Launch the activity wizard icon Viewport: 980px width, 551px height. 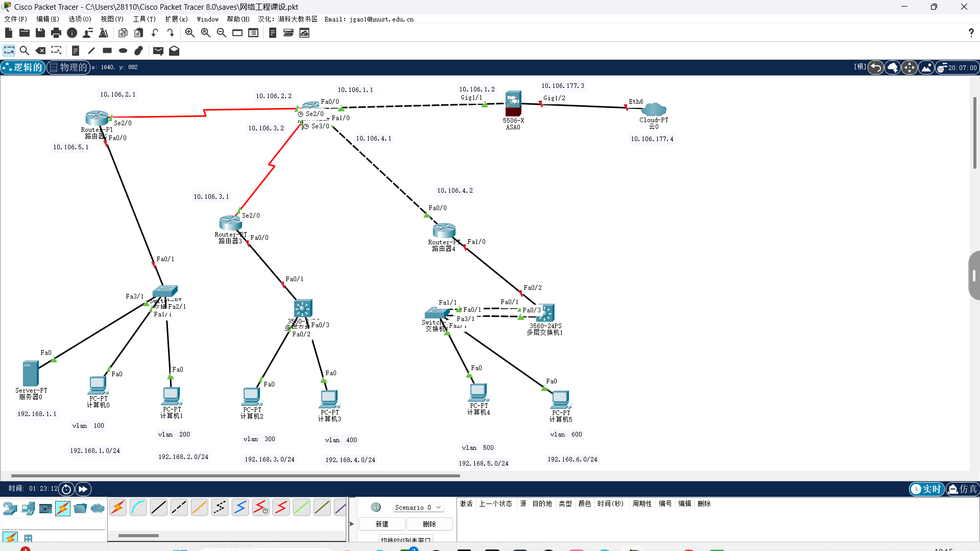pyautogui.click(x=104, y=33)
